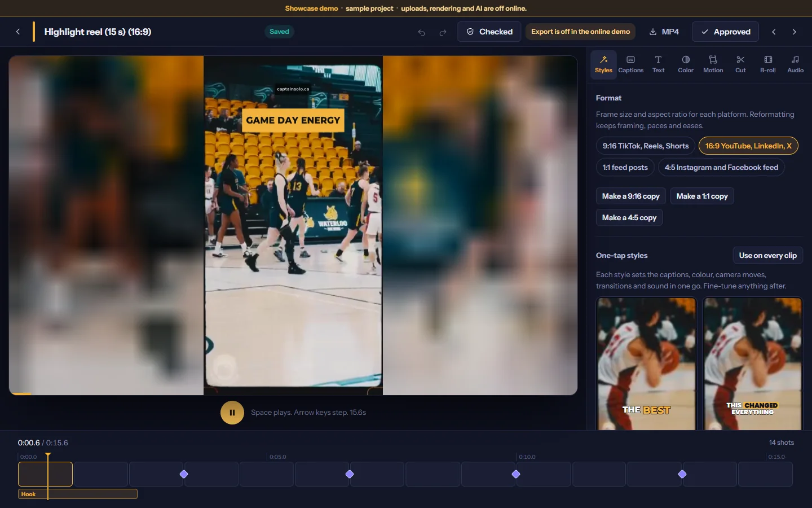
Task: Go to the next clip arrow
Action: click(x=794, y=32)
